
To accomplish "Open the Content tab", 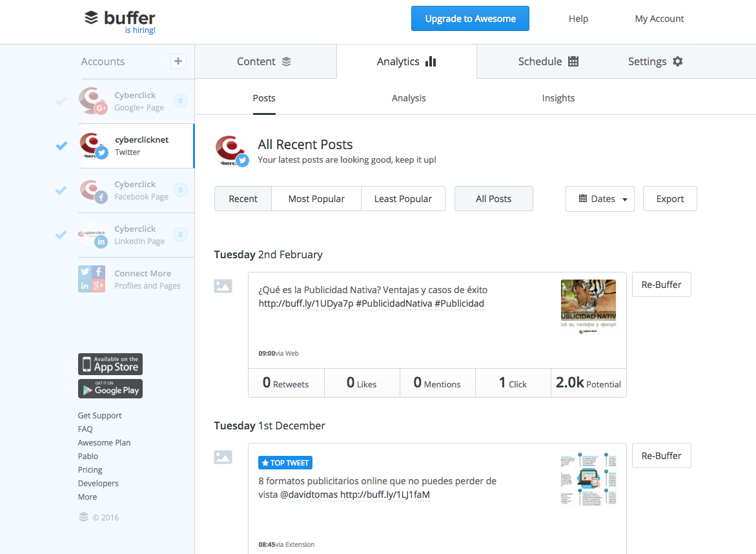I will tap(265, 62).
